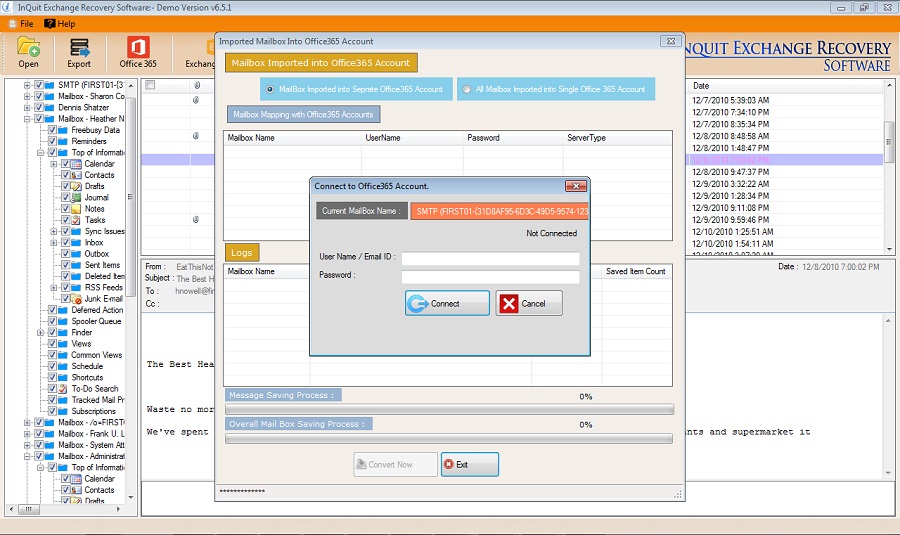Expand the Mailbox - Frank U. tree node
The height and width of the screenshot is (535, 900).
[27, 434]
